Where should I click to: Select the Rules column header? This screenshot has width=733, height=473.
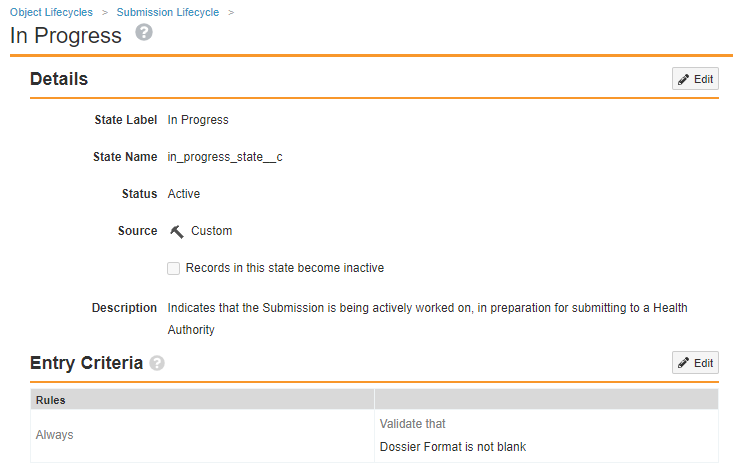click(52, 400)
